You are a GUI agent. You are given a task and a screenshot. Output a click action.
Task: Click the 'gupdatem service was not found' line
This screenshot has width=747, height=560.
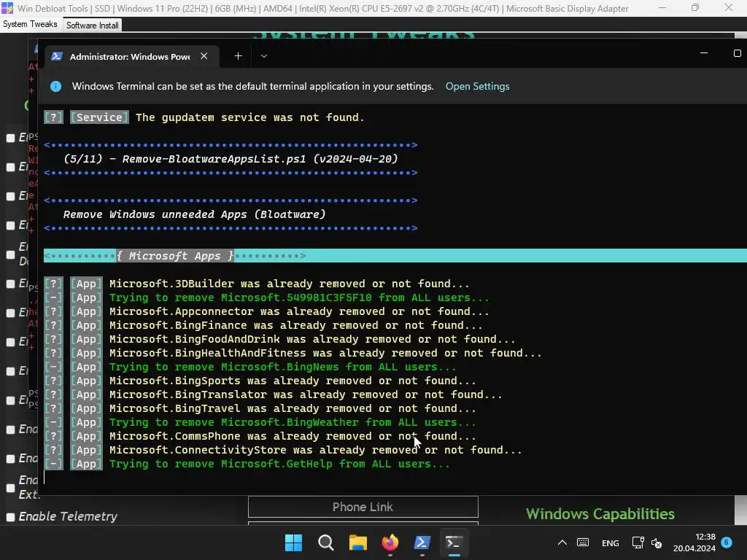click(x=204, y=117)
